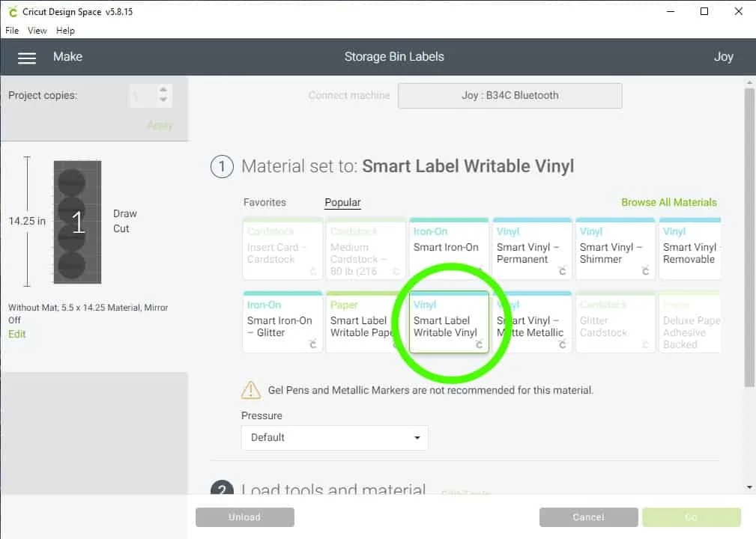This screenshot has height=539, width=756.
Task: Click the Unload button
Action: pos(245,517)
